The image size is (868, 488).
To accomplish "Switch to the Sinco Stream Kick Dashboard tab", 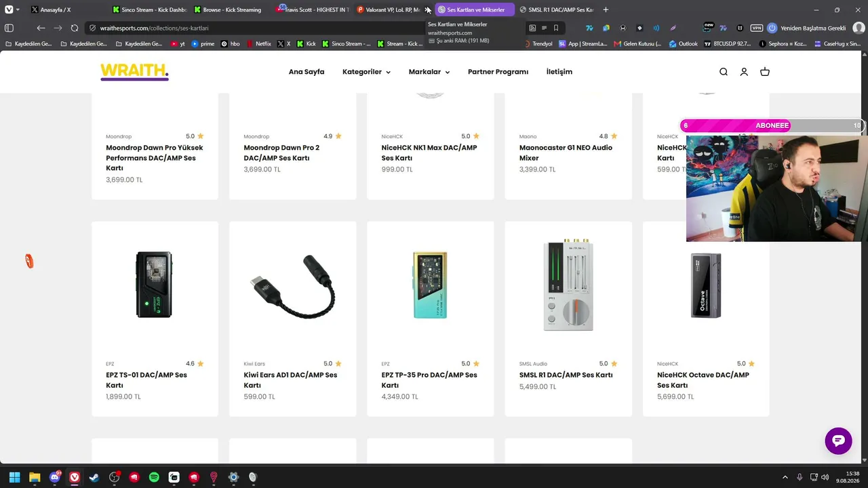I will point(148,9).
